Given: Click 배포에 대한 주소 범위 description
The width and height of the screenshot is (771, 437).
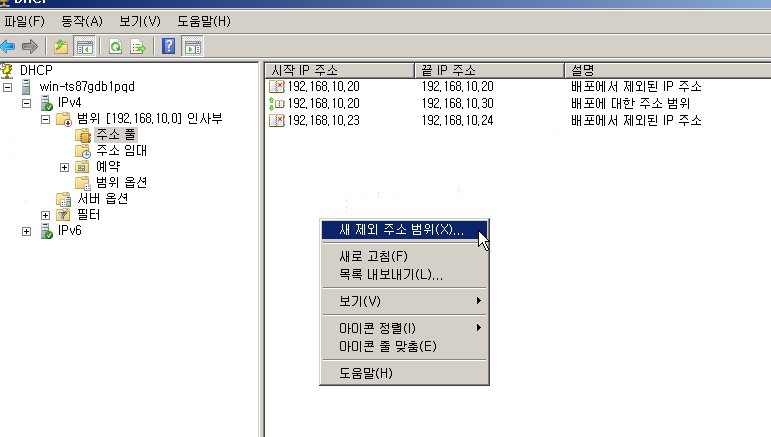Looking at the screenshot, I should click(x=630, y=104).
